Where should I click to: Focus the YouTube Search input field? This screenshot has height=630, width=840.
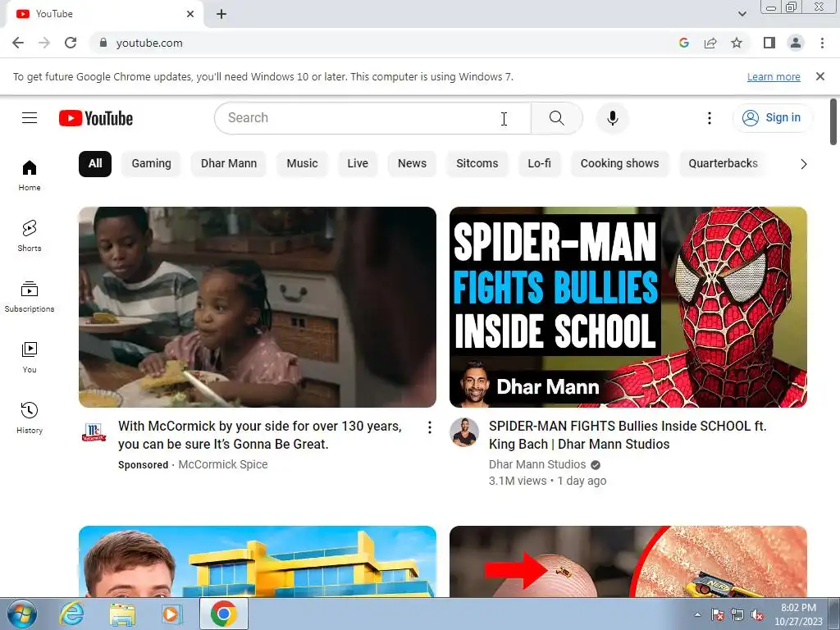pyautogui.click(x=372, y=118)
